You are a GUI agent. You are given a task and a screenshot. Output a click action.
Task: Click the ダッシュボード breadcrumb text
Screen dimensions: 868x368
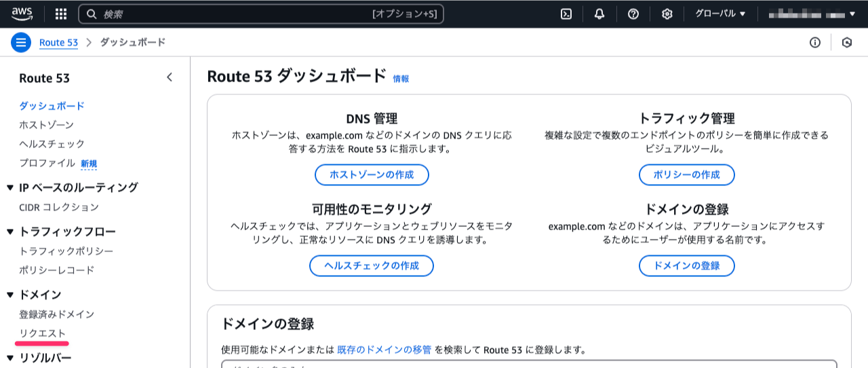pos(133,42)
